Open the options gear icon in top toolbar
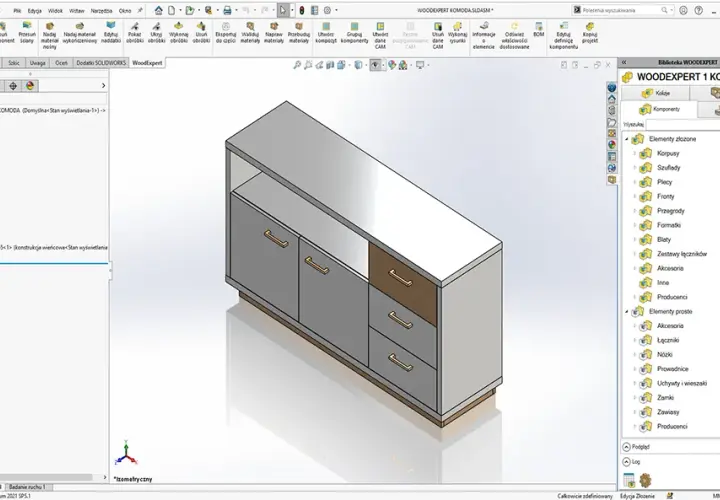Image resolution: width=720 pixels, height=500 pixels. pos(327,10)
